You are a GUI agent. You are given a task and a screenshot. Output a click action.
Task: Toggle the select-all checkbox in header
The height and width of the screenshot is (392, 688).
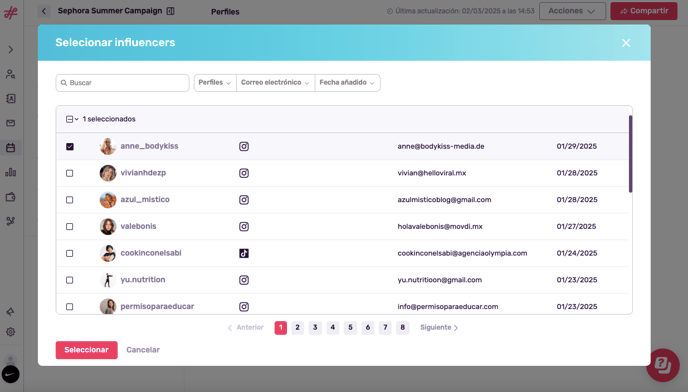point(69,119)
